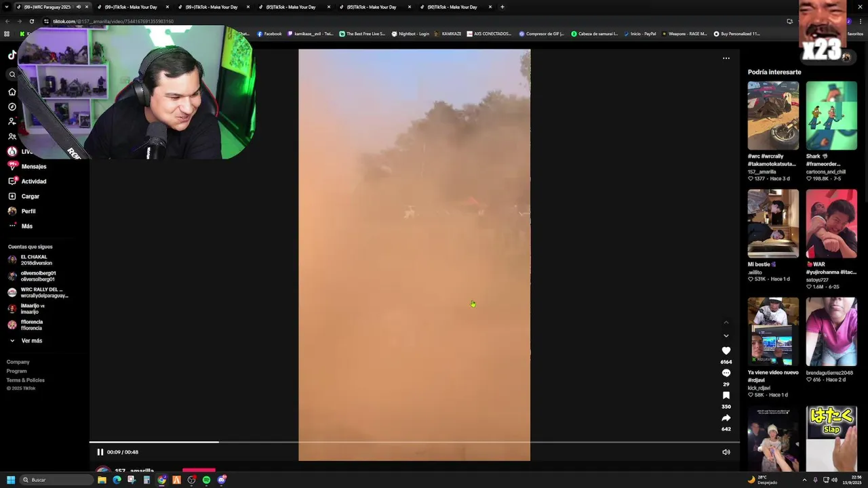Open the Compresor de GIF bookmark
Image resolution: width=868 pixels, height=488 pixels.
tap(541, 34)
